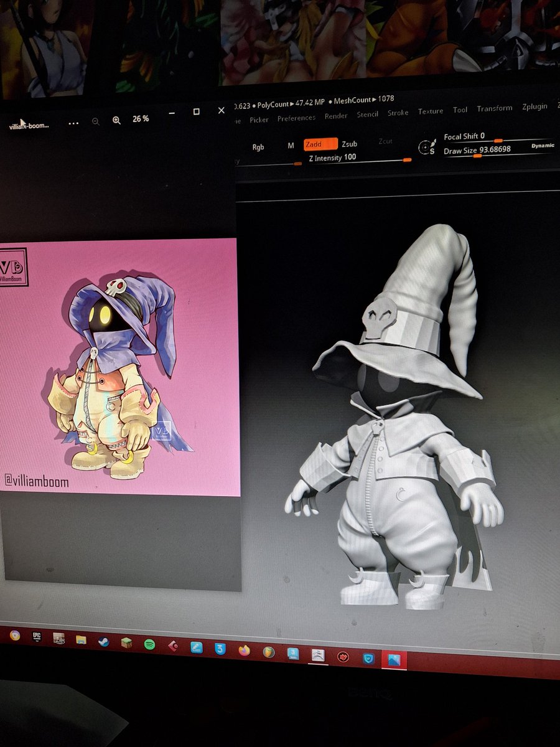Viewport: 560px width, 747px height.
Task: Open Steam from the taskbar
Action: click(103, 642)
